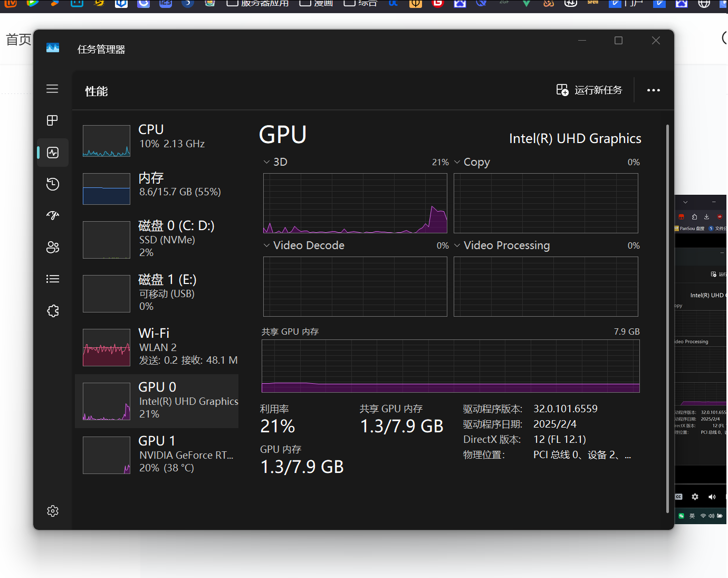Image resolution: width=728 pixels, height=578 pixels.
Task: Open the Services page puzzle icon
Action: coord(53,311)
